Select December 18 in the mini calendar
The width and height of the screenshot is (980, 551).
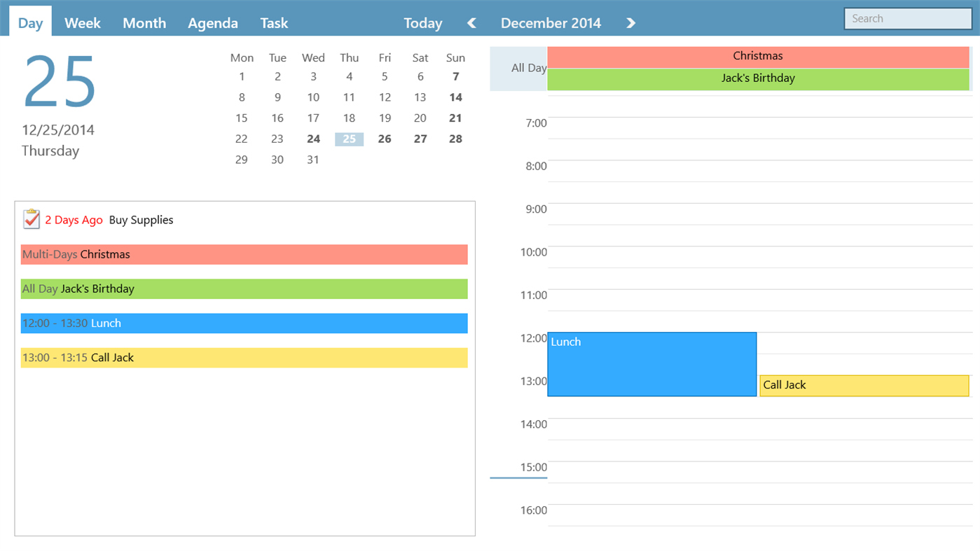[x=349, y=118]
